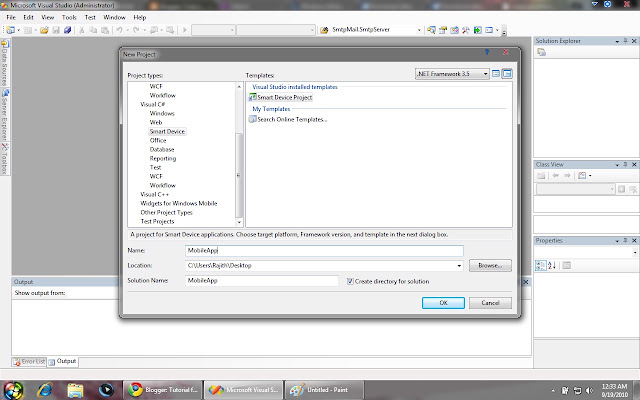Screen dimensions: 640x400
Task: Open the Location path dropdown arrow
Action: 459,266
